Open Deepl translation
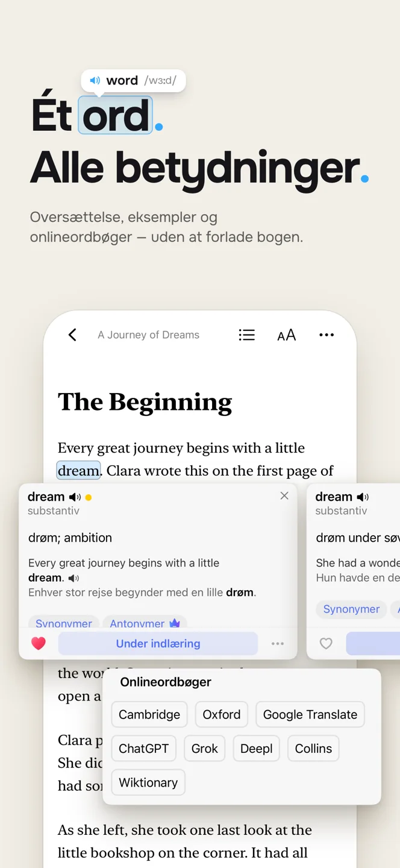400x868 pixels. [257, 749]
